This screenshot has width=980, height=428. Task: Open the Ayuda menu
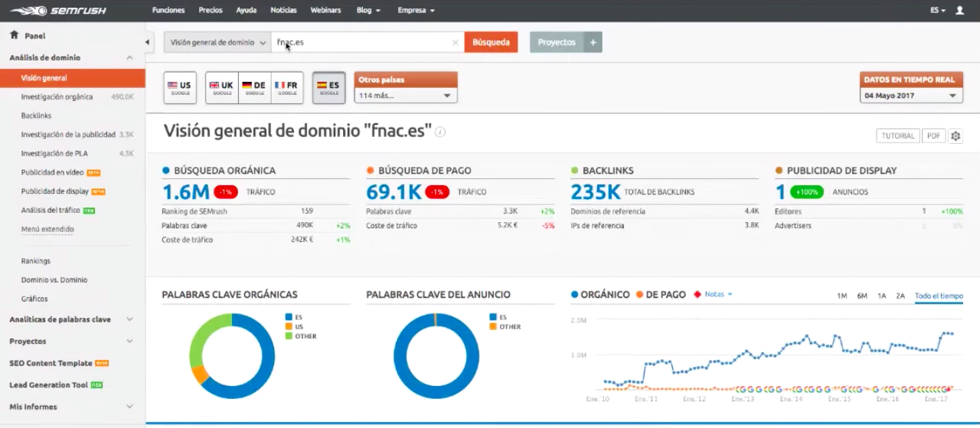point(247,11)
